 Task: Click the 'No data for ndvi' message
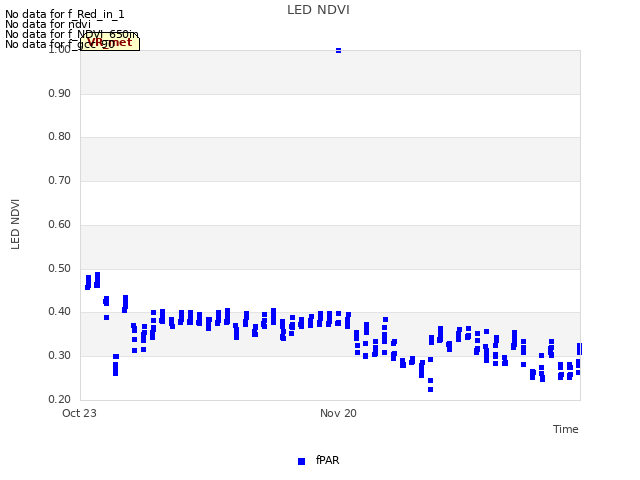(48, 24)
